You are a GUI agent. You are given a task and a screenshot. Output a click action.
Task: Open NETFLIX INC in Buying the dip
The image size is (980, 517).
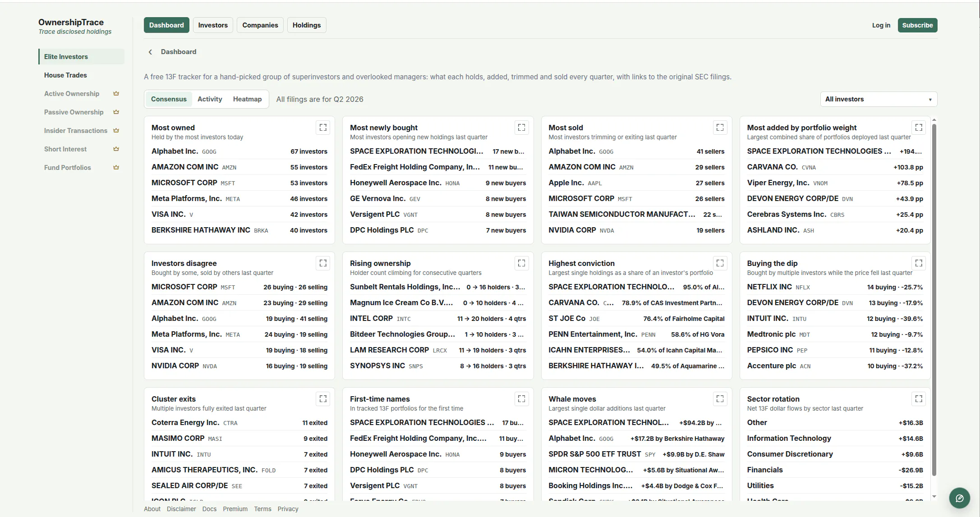coord(835,287)
